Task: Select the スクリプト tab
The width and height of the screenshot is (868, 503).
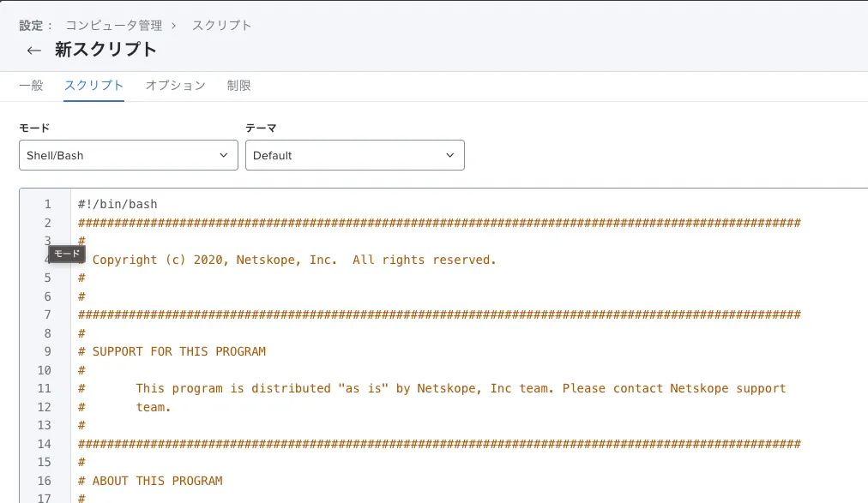Action: [x=93, y=86]
